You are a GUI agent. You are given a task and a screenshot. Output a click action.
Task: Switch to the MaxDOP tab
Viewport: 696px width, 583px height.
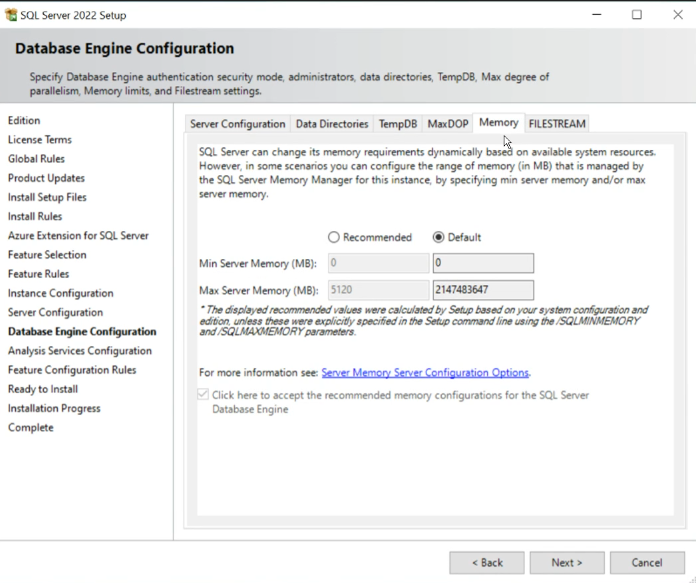448,124
